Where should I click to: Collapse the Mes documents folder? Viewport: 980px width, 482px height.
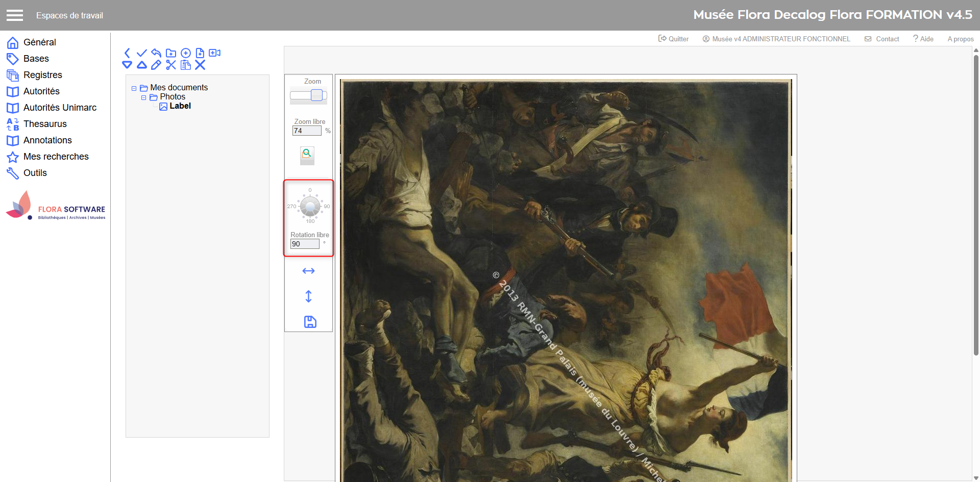(134, 88)
